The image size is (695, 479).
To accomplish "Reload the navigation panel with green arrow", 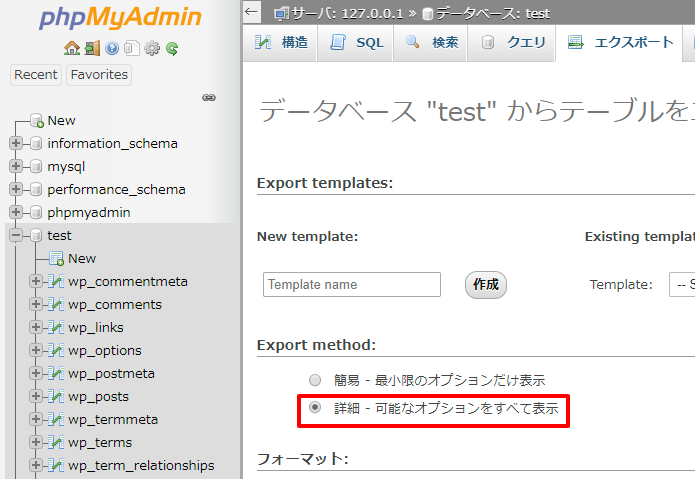I will point(172,48).
